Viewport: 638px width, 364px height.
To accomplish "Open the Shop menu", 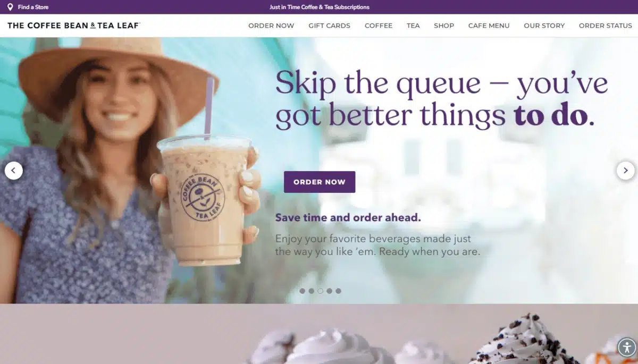I will [444, 26].
